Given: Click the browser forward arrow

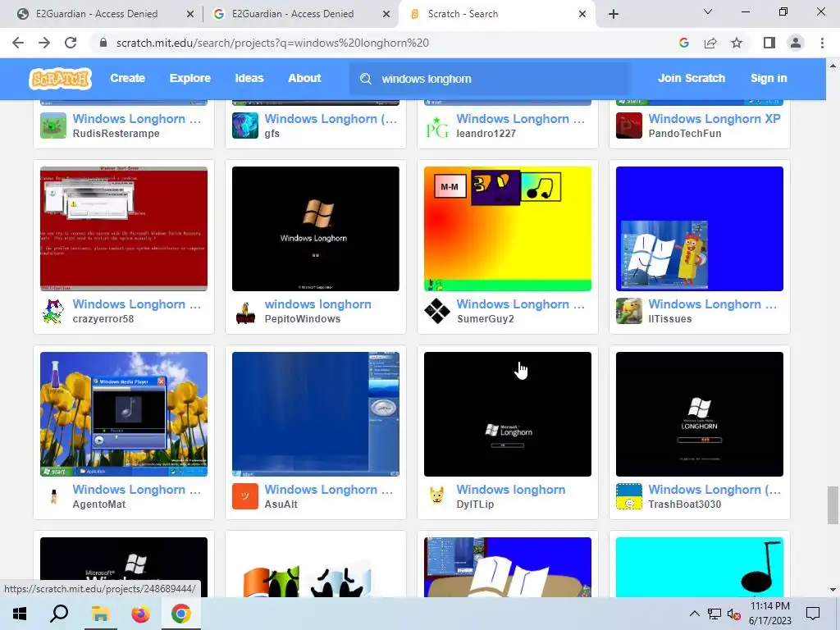Looking at the screenshot, I should pyautogui.click(x=44, y=43).
